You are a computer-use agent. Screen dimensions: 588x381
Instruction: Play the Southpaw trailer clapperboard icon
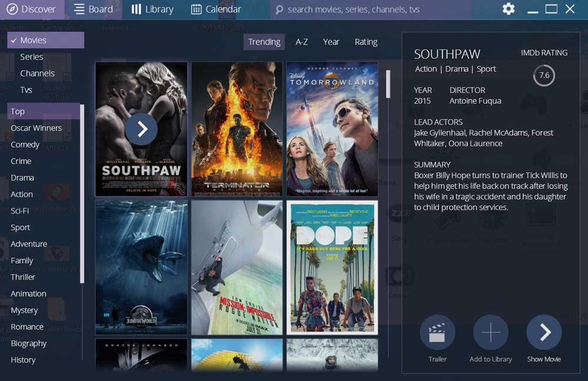click(x=437, y=332)
